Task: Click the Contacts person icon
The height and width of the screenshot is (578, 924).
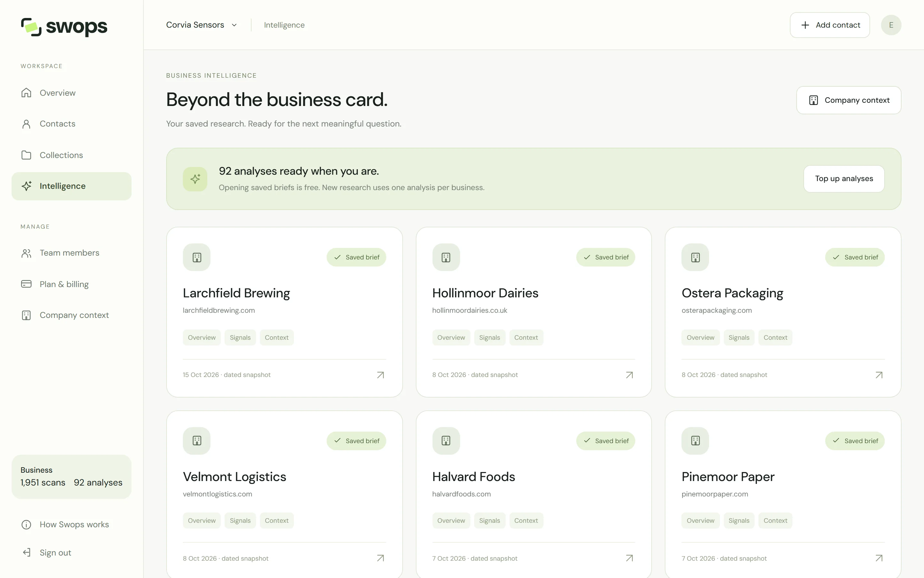Action: [26, 124]
